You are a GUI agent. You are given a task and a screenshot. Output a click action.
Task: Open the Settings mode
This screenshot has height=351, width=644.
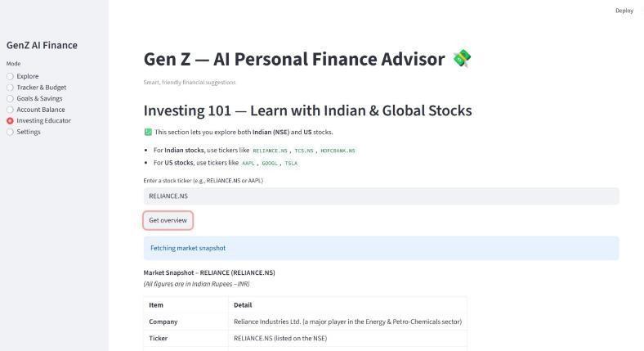click(x=10, y=132)
